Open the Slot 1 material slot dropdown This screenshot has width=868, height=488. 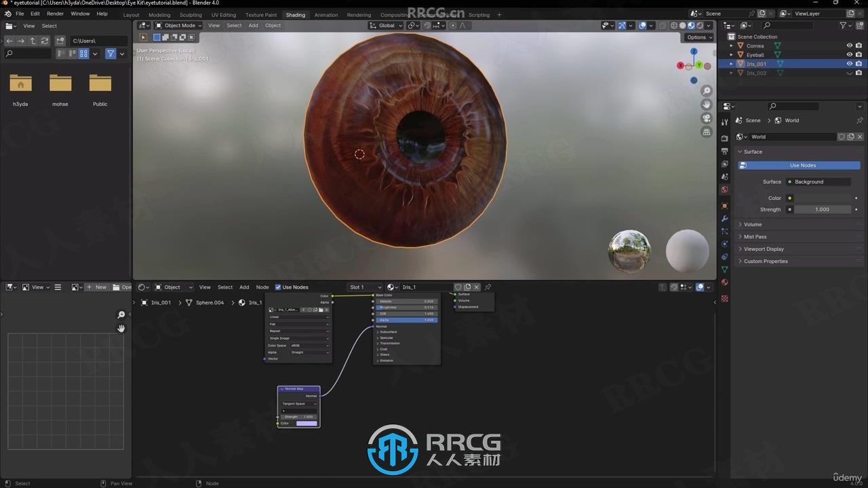[x=366, y=287]
